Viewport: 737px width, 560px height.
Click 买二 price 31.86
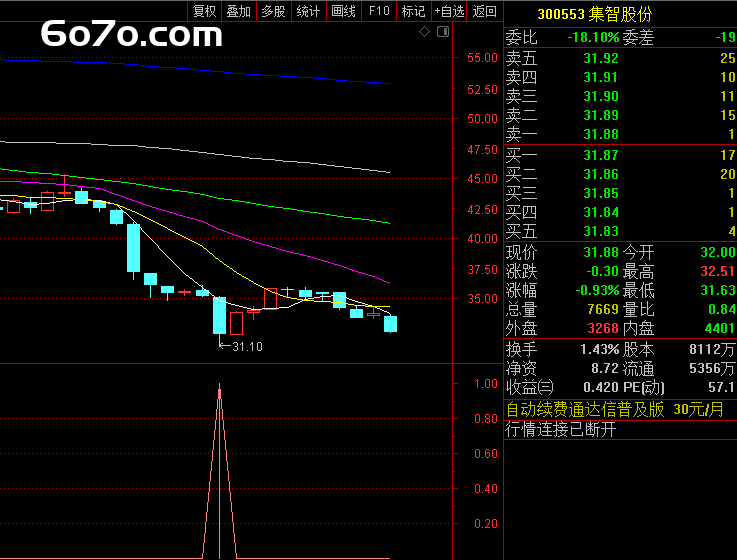(x=601, y=174)
